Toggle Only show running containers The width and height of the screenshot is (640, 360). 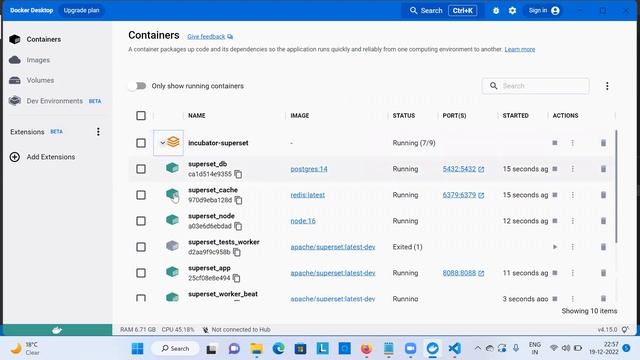pos(137,86)
